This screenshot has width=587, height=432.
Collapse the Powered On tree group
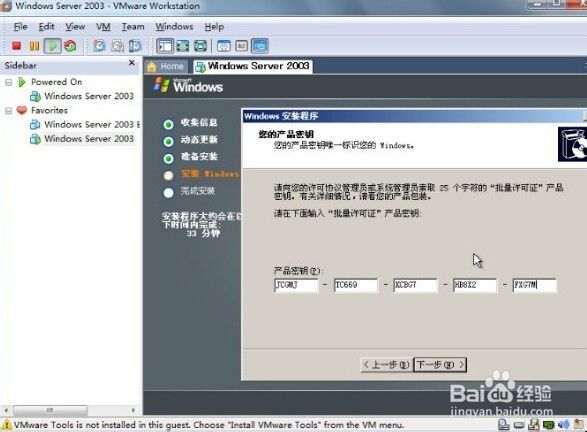coord(8,82)
